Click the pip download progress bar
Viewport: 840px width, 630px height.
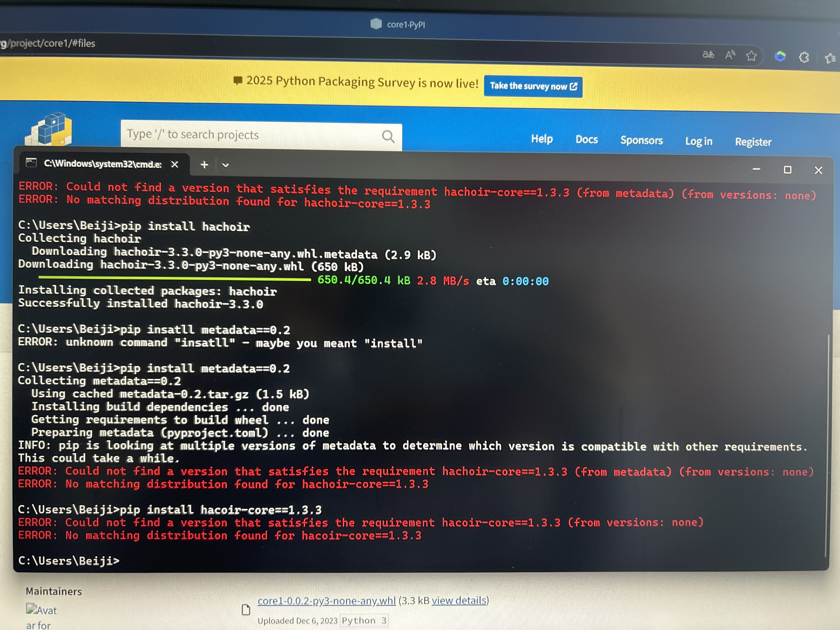point(175,279)
